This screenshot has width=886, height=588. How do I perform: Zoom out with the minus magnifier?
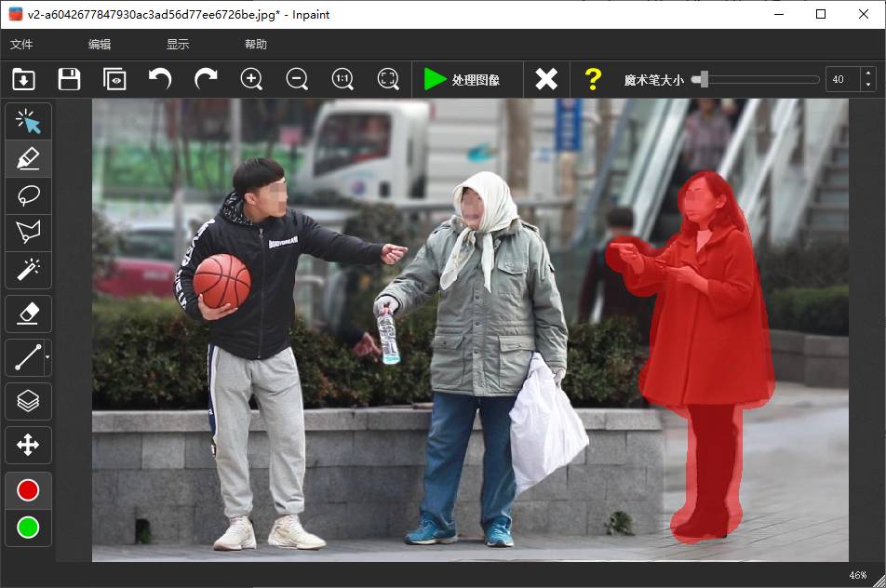tap(297, 79)
